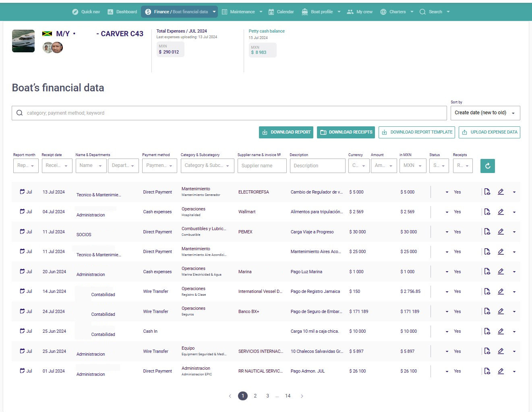Screen dimensions: 532x412
Task: Click the calendar icon in 13 Jul 2024 row
Action: click(23, 192)
